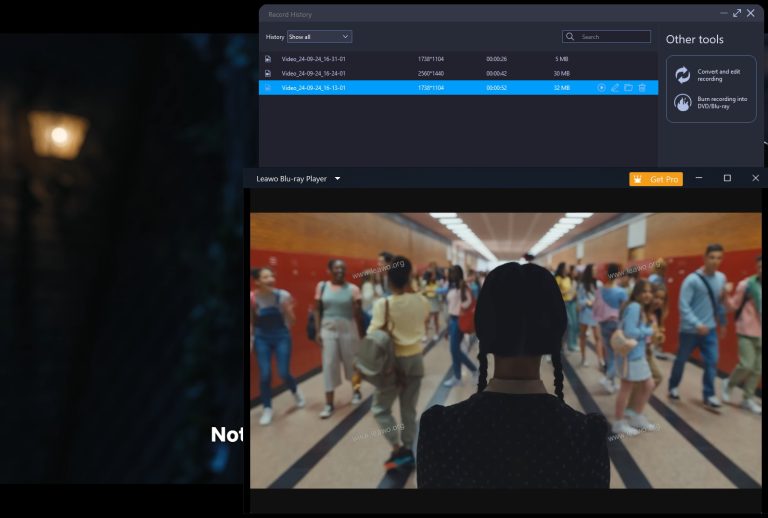Image resolution: width=768 pixels, height=518 pixels.
Task: Click the Convert and edit recording icon
Action: (x=683, y=75)
